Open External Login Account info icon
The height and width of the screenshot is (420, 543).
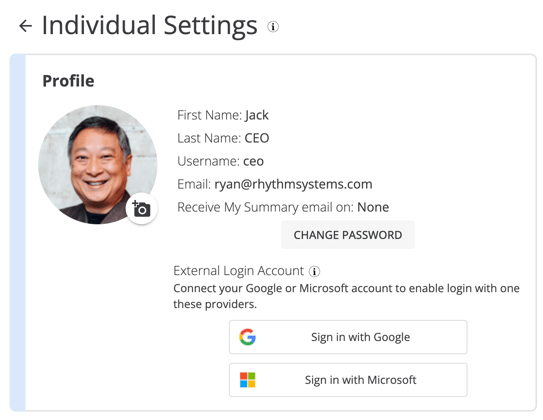click(314, 271)
